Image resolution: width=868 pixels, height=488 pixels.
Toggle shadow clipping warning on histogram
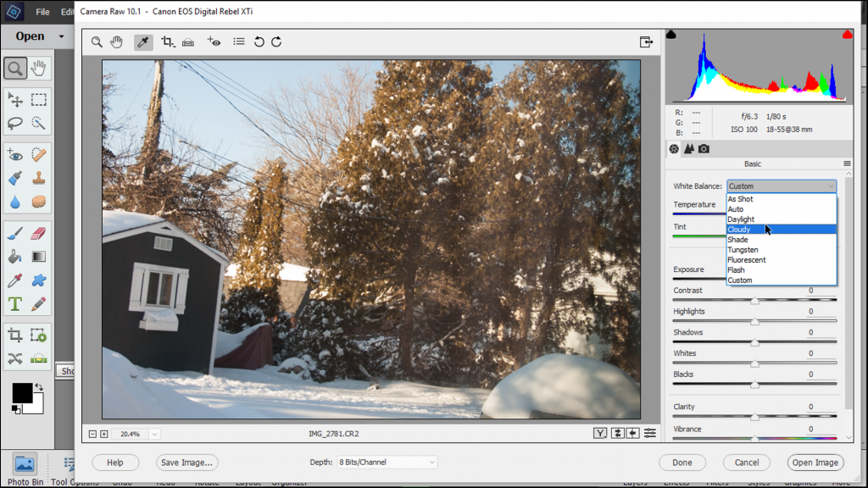pyautogui.click(x=671, y=35)
